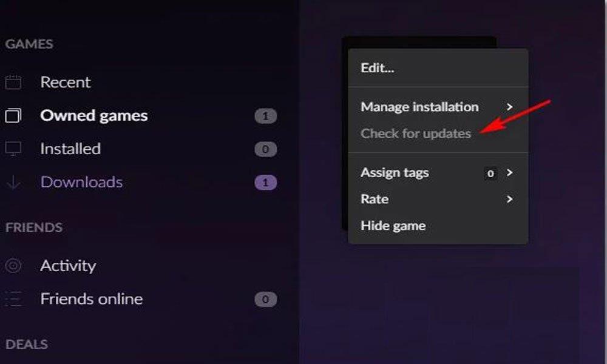Viewport: 607px width, 364px height.
Task: Click the monitor icon next to Installed
Action: pos(13,149)
